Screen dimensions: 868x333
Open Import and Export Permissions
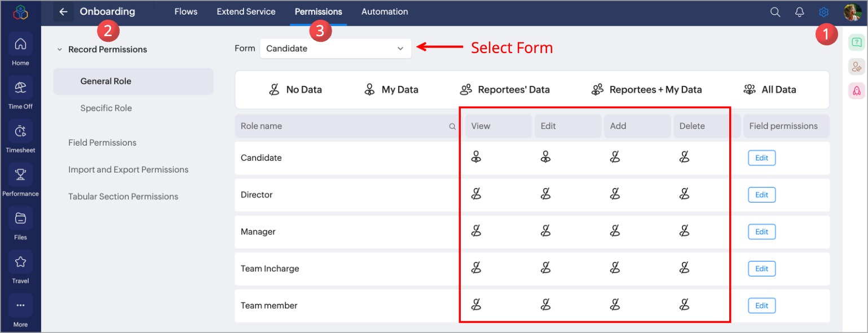128,169
